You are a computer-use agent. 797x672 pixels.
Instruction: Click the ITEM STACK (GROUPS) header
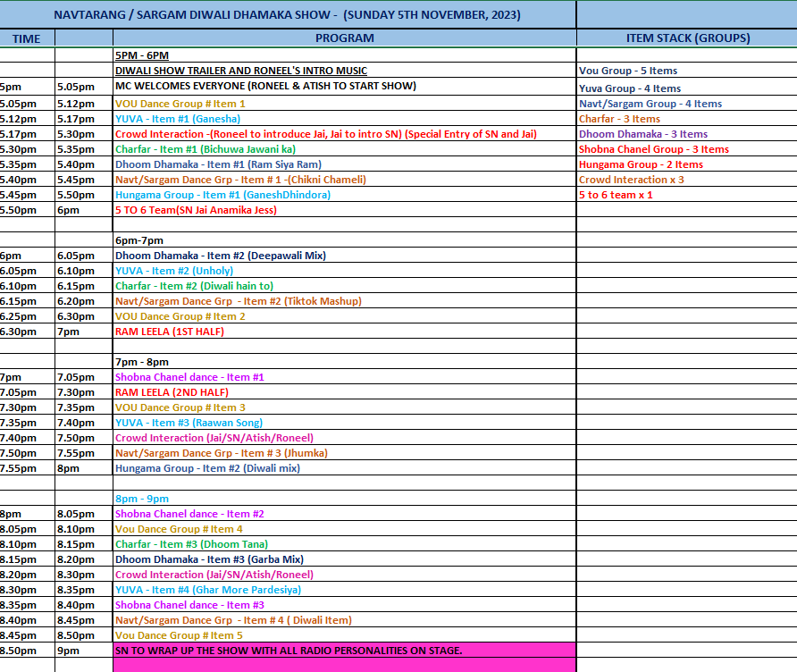click(687, 38)
